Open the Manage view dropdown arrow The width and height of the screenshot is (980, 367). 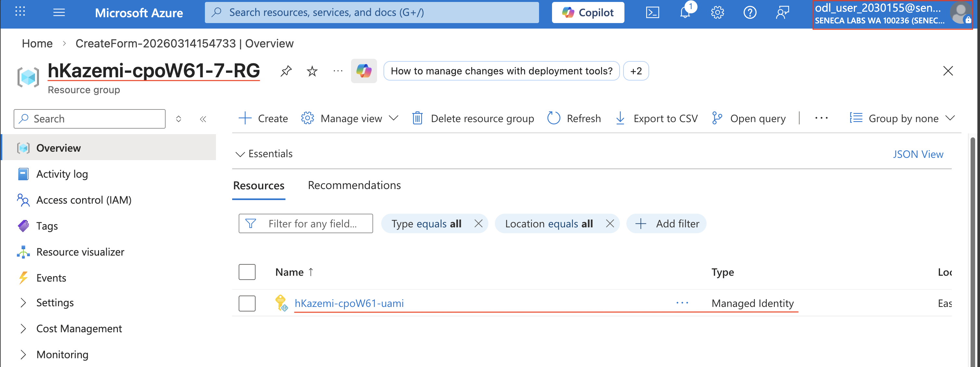click(394, 118)
